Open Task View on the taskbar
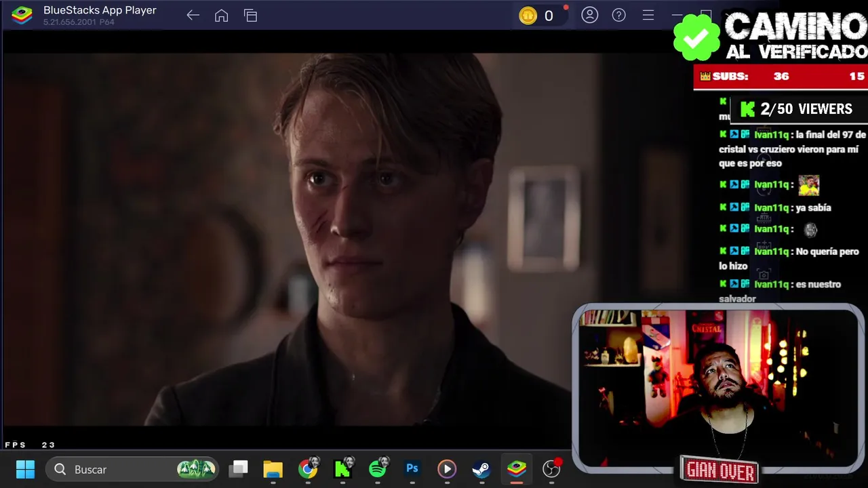 (238, 469)
